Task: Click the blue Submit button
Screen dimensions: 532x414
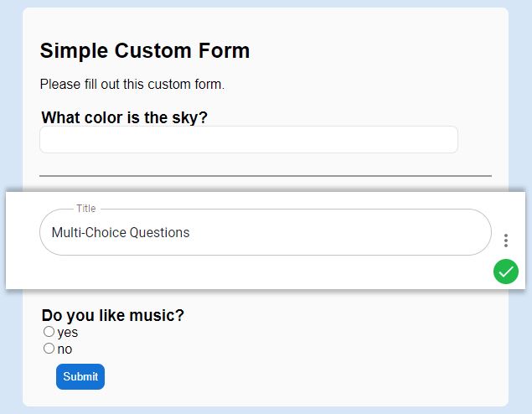Action: (80, 376)
